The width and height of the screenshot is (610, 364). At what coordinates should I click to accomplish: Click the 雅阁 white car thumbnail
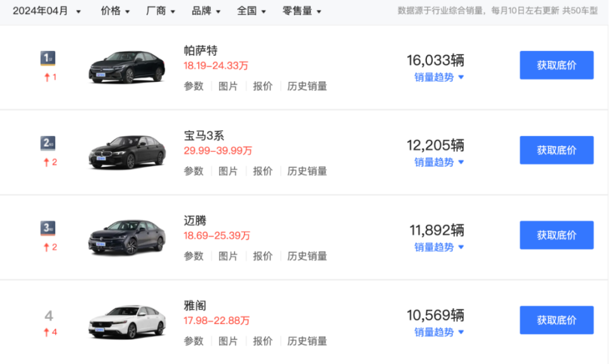point(127,322)
